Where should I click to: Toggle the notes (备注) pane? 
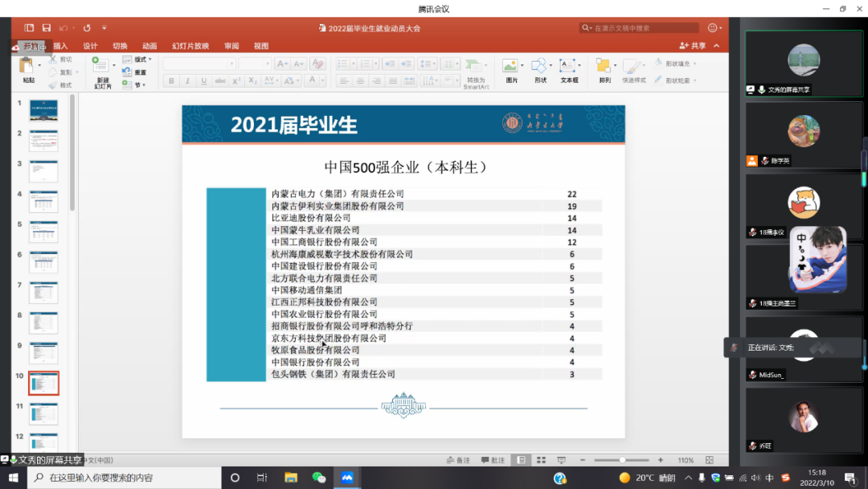pyautogui.click(x=457, y=460)
